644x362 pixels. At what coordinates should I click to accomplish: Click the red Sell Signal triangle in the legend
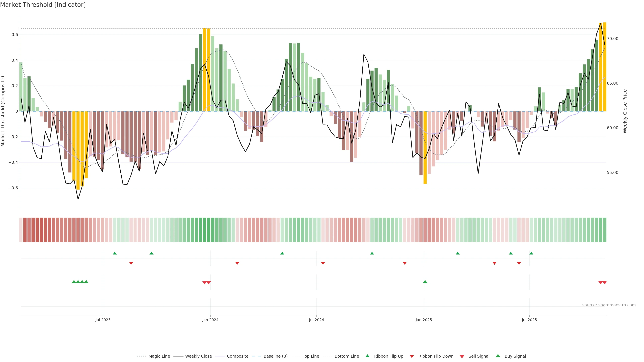pos(462,356)
